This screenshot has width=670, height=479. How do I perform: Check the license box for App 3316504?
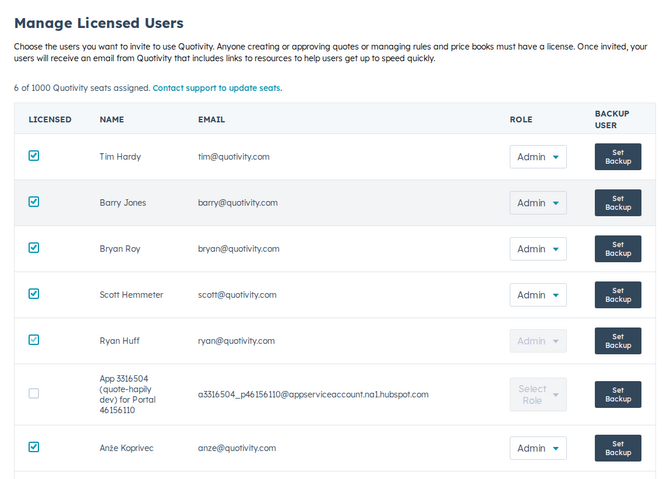click(34, 393)
